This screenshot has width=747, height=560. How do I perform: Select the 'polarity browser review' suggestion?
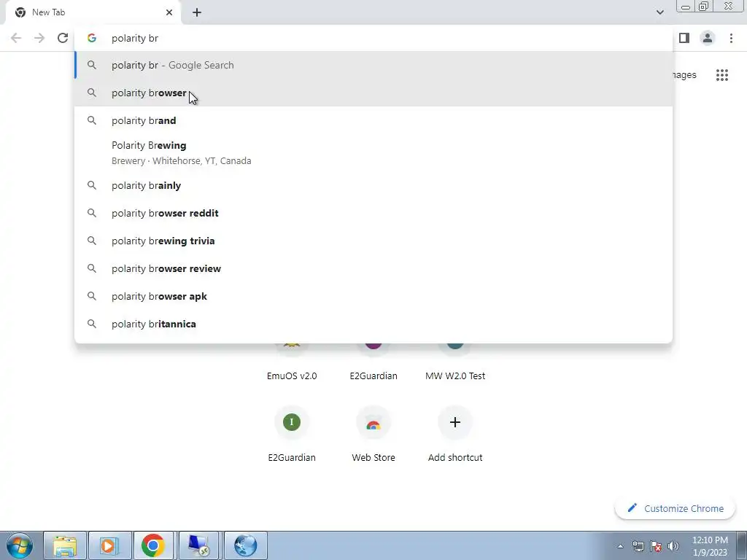(x=373, y=268)
